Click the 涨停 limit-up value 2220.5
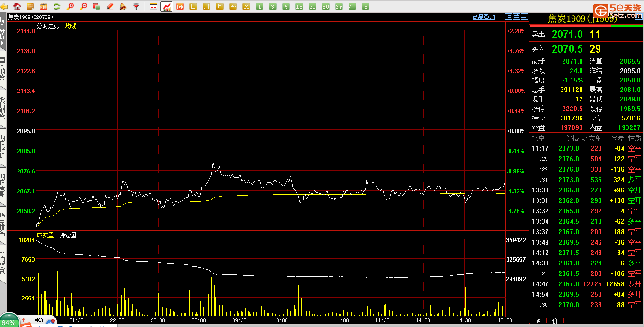Image resolution: width=644 pixels, height=327 pixels. (572, 109)
